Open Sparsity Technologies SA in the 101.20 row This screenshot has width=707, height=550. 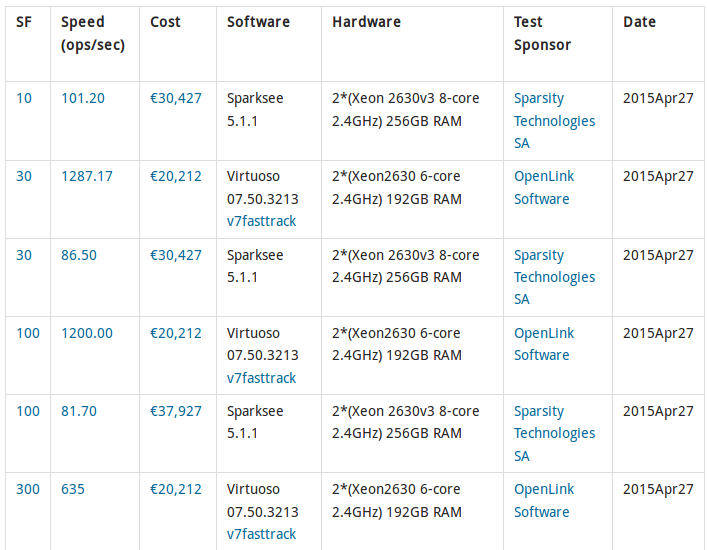point(555,121)
